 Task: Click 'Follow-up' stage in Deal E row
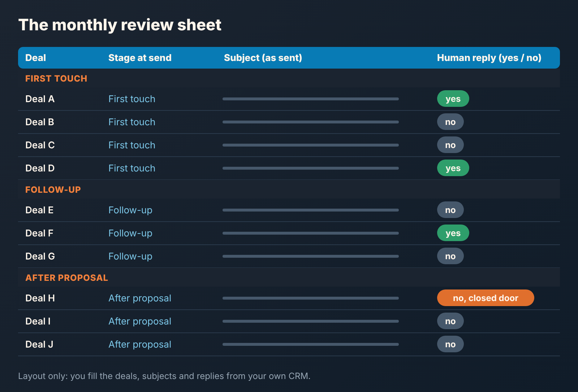(130, 210)
